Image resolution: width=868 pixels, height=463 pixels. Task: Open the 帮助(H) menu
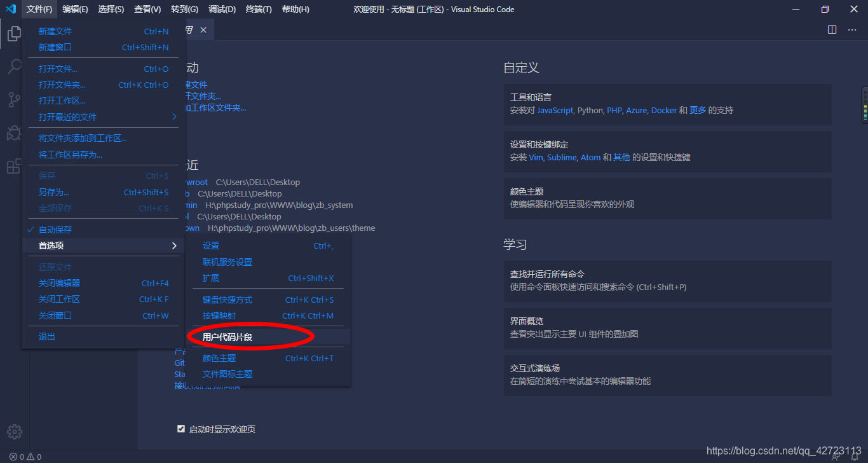point(295,9)
